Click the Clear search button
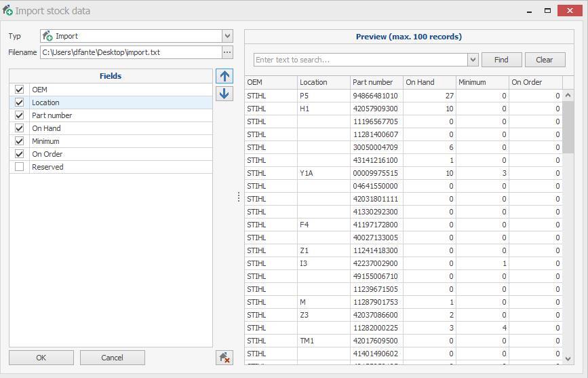The image size is (588, 378). pyautogui.click(x=545, y=60)
